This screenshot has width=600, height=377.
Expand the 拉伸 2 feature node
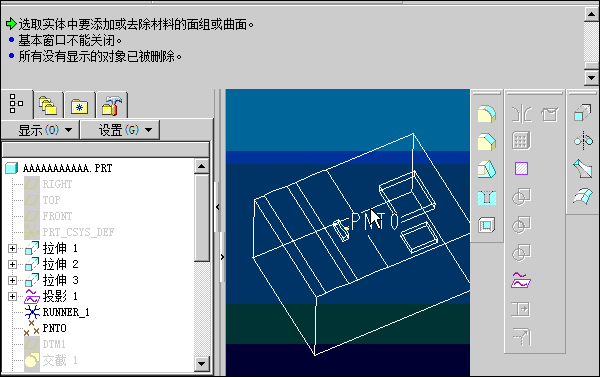pyautogui.click(x=12, y=264)
